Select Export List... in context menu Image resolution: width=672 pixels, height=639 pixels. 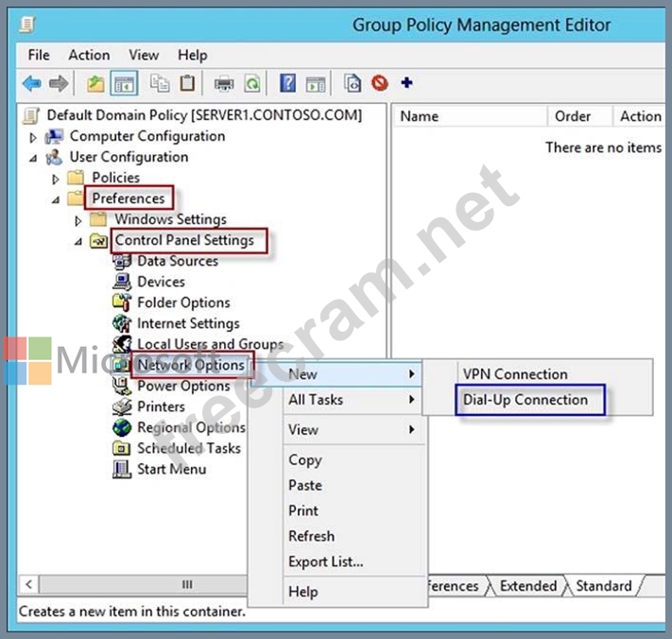tap(326, 561)
